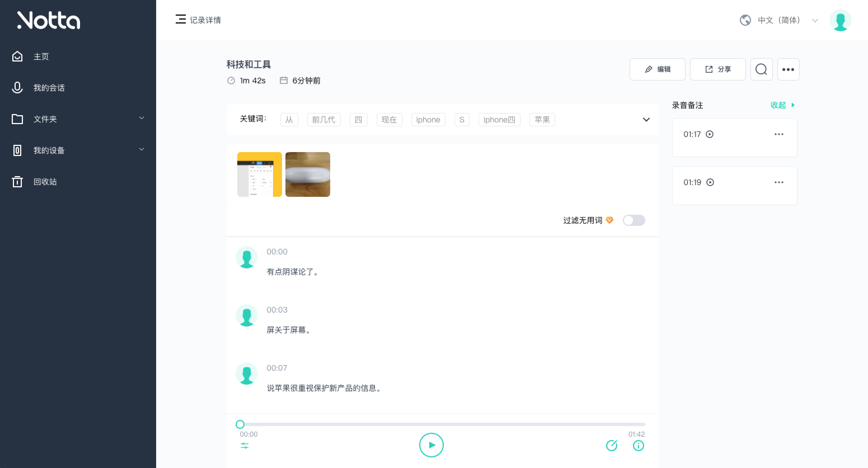Click the playback speed icon near 01:42

[612, 445]
